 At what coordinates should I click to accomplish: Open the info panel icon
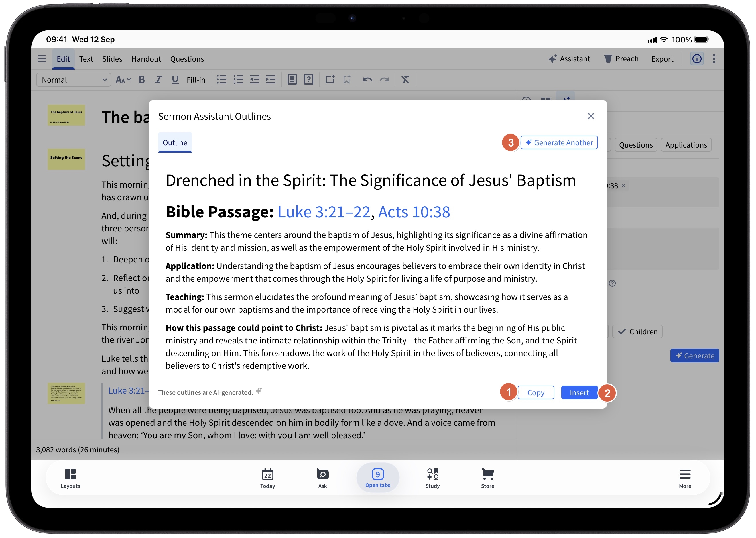click(697, 59)
